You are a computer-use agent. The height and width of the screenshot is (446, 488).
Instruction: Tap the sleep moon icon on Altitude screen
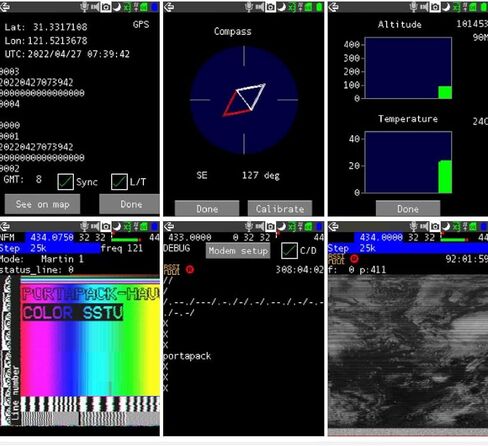pyautogui.click(x=446, y=7)
